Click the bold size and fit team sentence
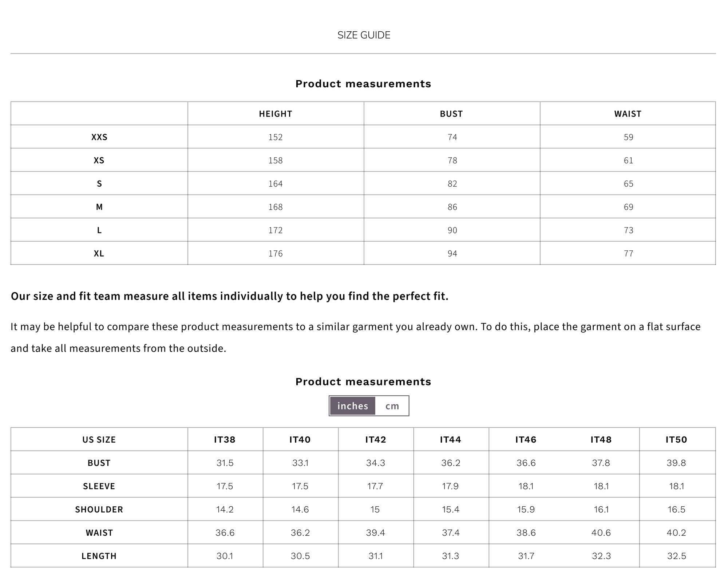 click(x=229, y=296)
